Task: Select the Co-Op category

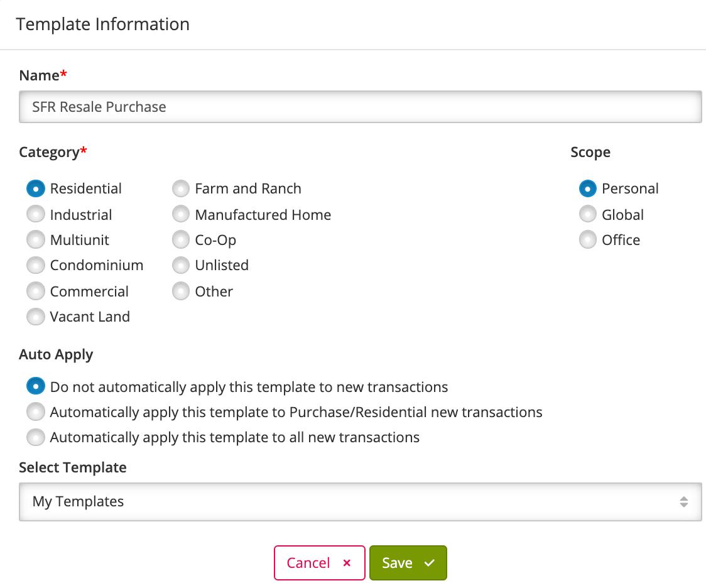Action: [181, 240]
